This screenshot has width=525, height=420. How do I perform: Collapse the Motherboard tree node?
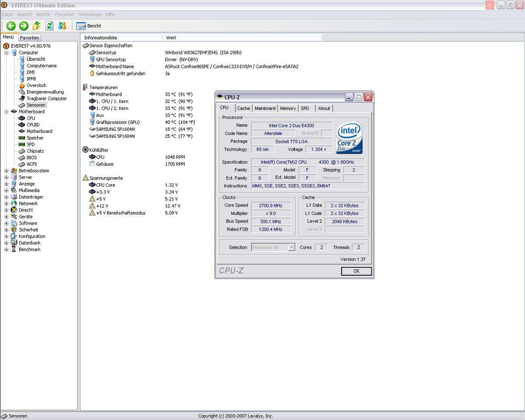(x=7, y=112)
